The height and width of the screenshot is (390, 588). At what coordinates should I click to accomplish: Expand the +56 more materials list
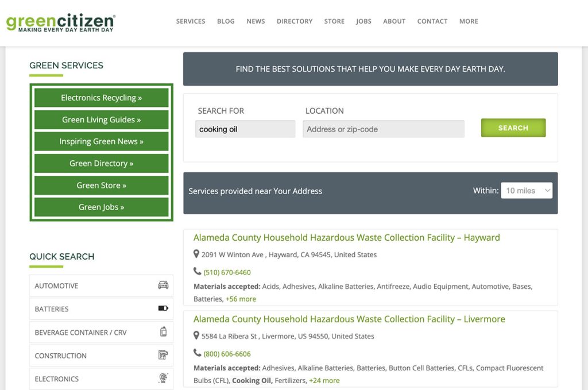click(x=241, y=299)
